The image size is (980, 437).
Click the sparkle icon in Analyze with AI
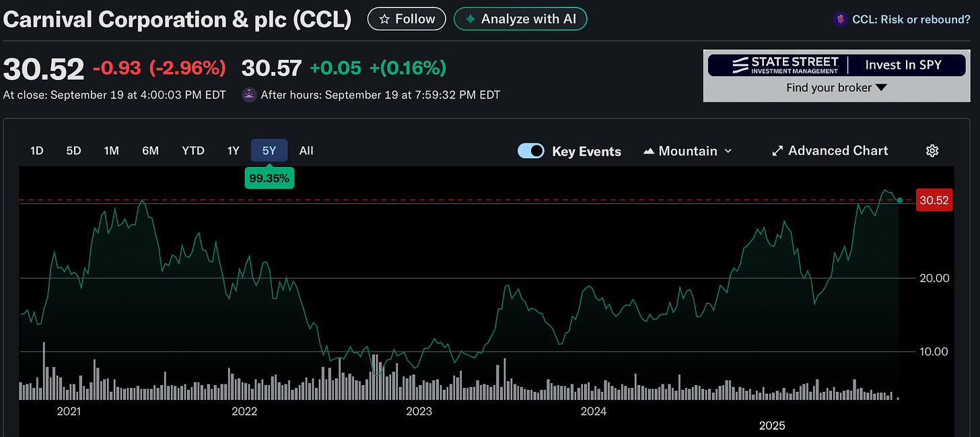471,19
